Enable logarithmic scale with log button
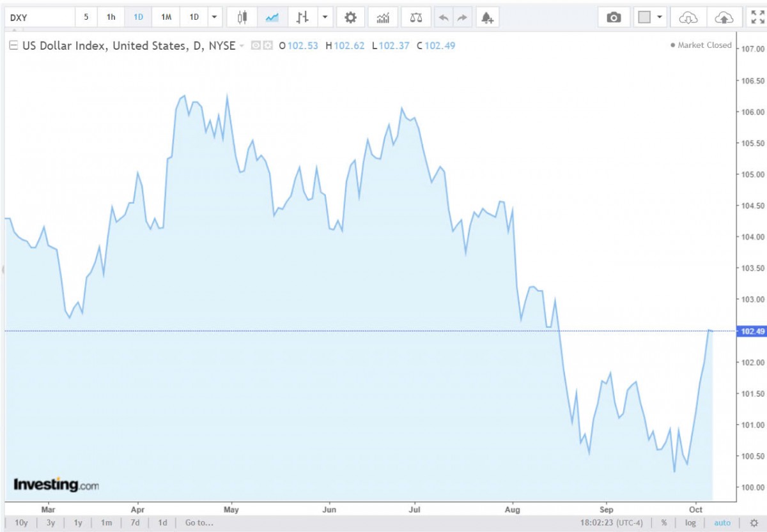This screenshot has width=767, height=532. pos(690,522)
